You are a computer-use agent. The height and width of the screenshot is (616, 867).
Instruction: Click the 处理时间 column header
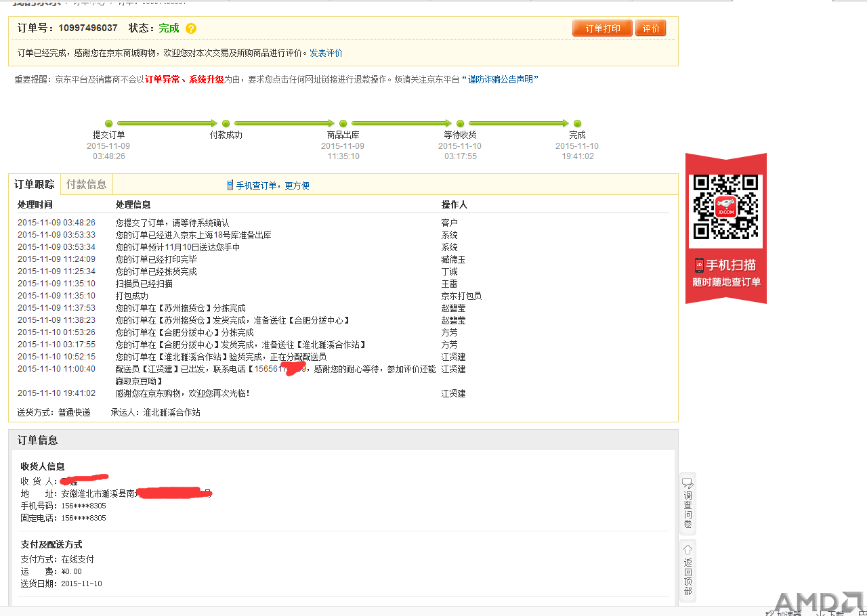(35, 204)
